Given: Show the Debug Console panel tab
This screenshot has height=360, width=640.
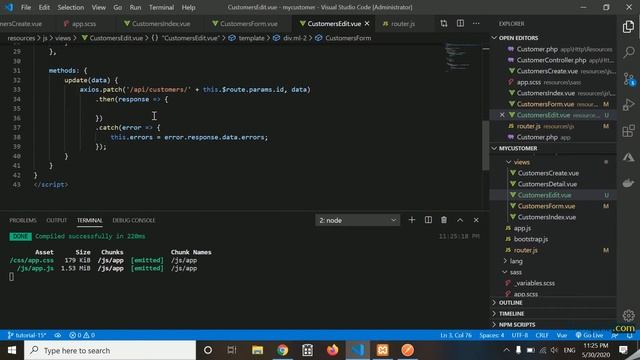Looking at the screenshot, I should (133, 220).
